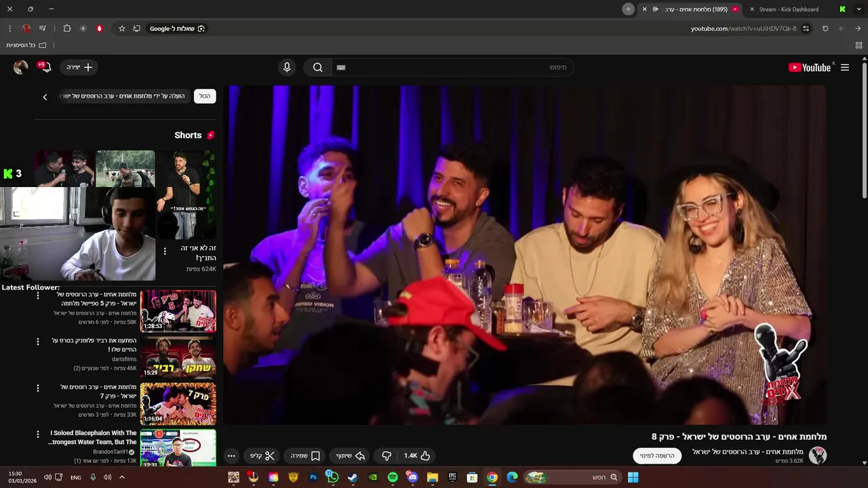Save the video to a playlist
Image resolution: width=868 pixels, height=488 pixels.
pyautogui.click(x=306, y=456)
